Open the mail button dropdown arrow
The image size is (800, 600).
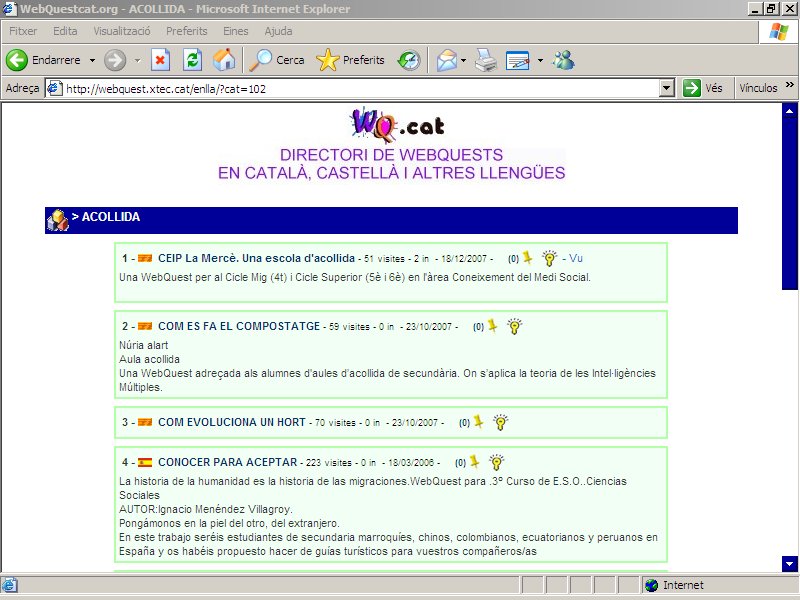[463, 60]
